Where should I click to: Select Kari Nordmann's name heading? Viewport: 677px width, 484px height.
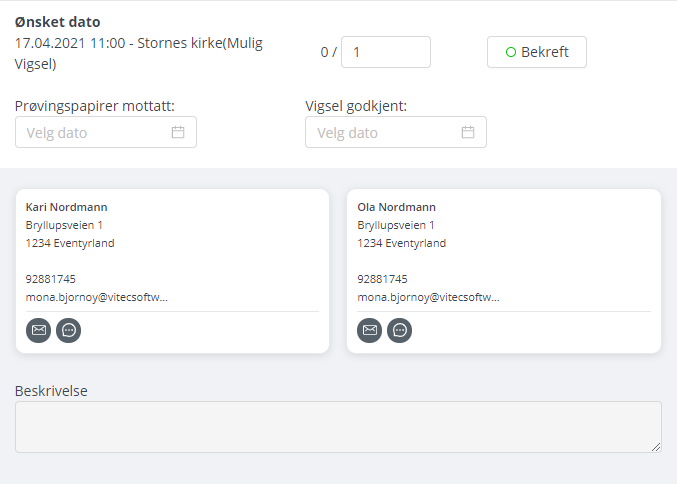[66, 207]
